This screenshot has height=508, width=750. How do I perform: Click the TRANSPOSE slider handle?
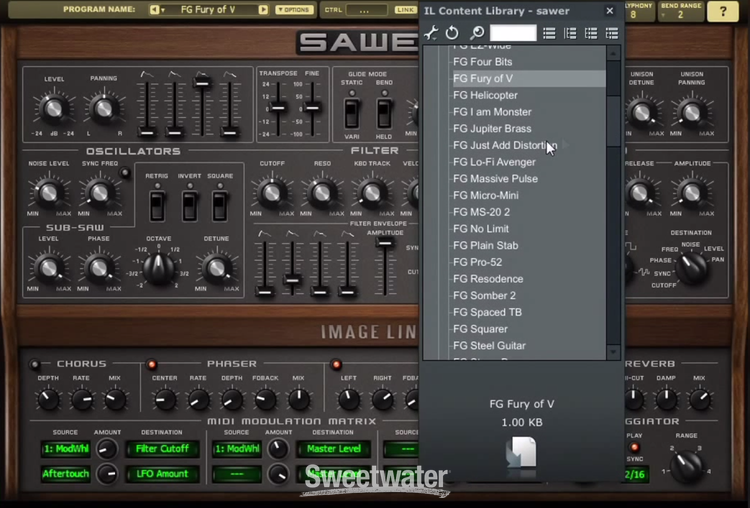[x=278, y=108]
